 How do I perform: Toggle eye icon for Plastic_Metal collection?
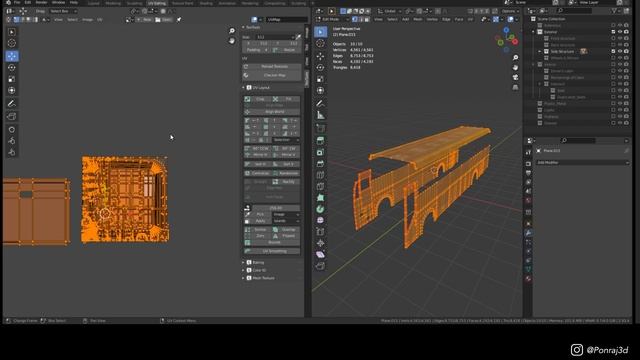pos(620,104)
